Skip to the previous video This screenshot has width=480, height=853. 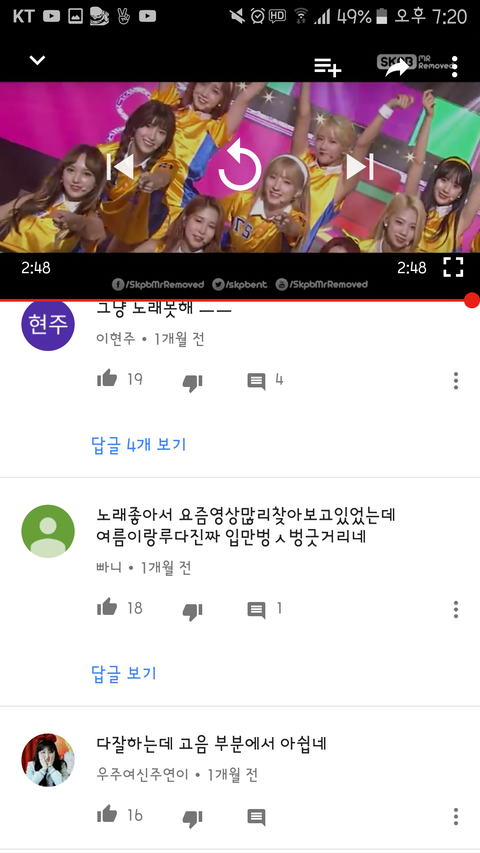(x=120, y=166)
